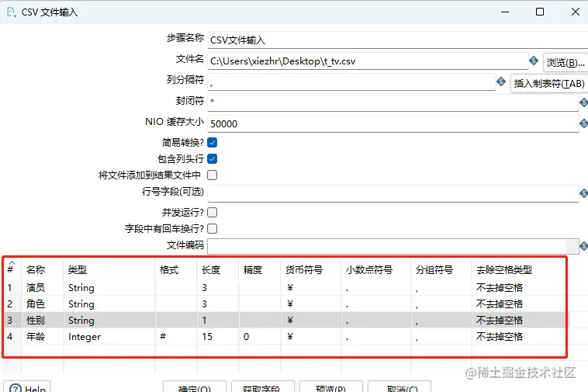Image resolution: width=588 pixels, height=392 pixels.
Task: Click 插入制表符(TAB) button
Action: click(549, 83)
